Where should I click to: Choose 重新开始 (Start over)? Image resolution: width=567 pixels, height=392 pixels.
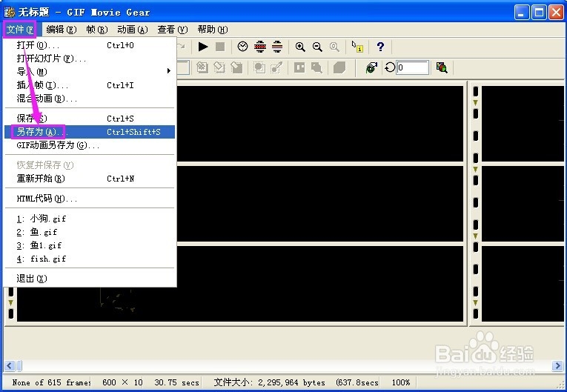[90, 179]
